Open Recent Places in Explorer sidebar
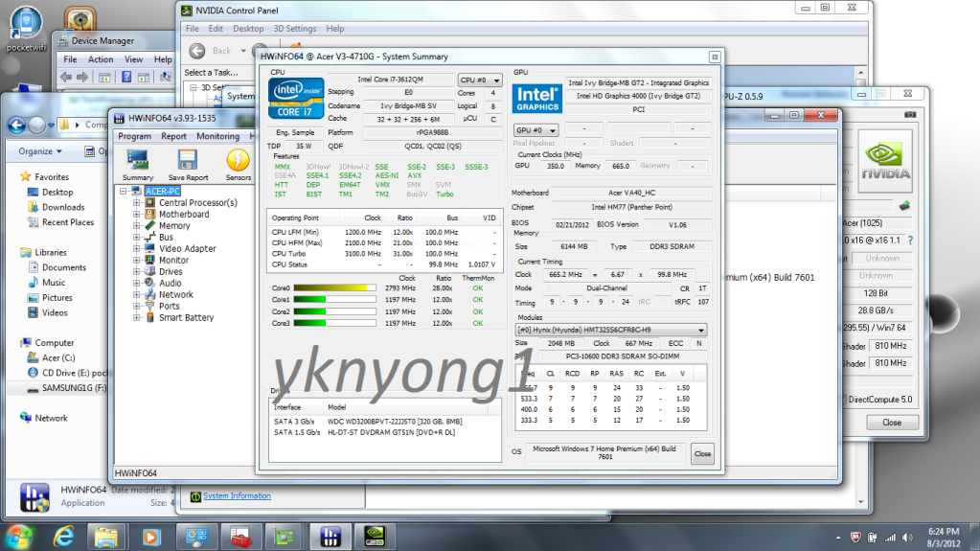 coord(67,222)
